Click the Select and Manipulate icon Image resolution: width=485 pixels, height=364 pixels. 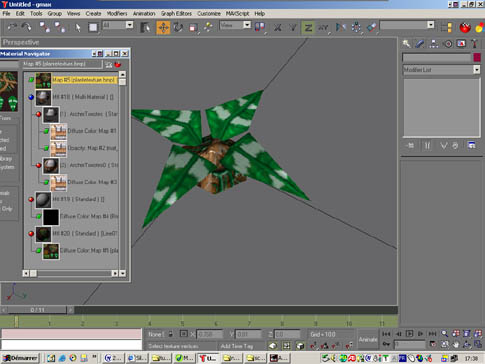pos(208,27)
